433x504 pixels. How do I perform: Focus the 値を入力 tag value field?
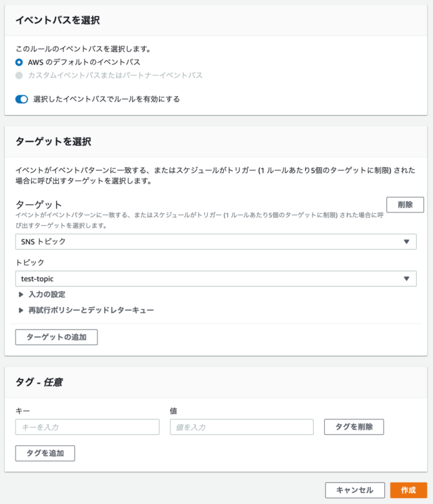[x=242, y=427]
